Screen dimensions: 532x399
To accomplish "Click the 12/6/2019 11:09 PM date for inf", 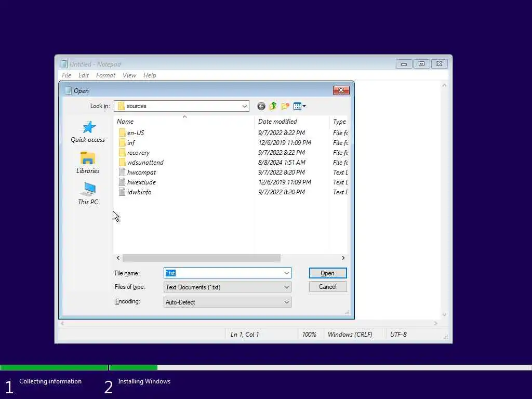I will tap(285, 142).
